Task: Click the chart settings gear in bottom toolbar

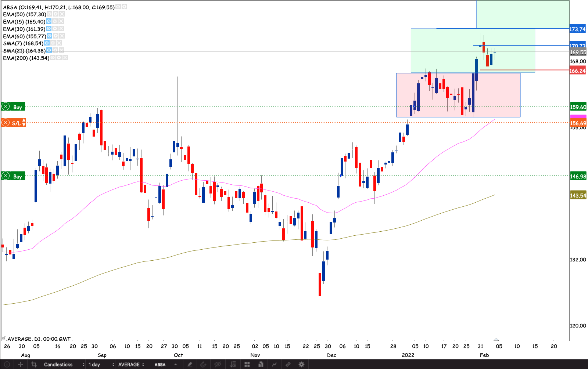Action: (301, 365)
